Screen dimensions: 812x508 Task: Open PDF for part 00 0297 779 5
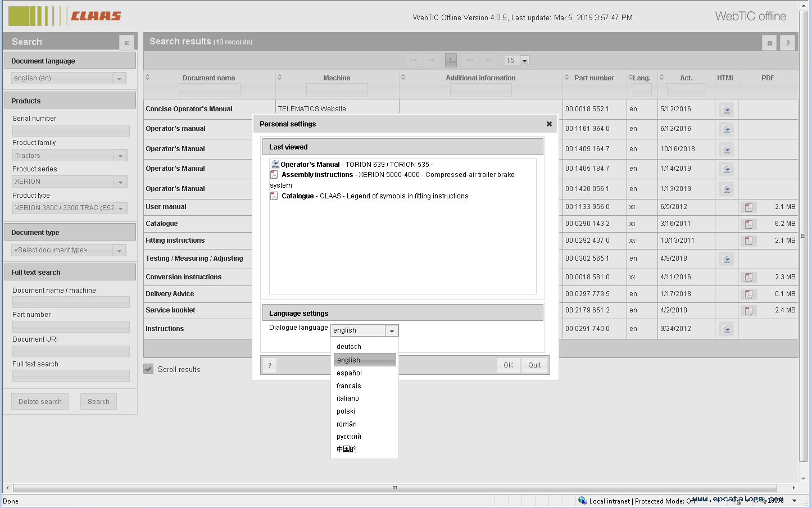point(749,294)
